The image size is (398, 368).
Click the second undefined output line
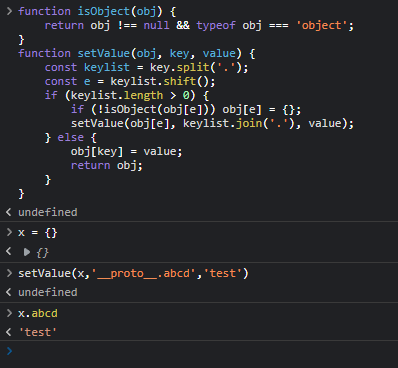click(x=48, y=292)
